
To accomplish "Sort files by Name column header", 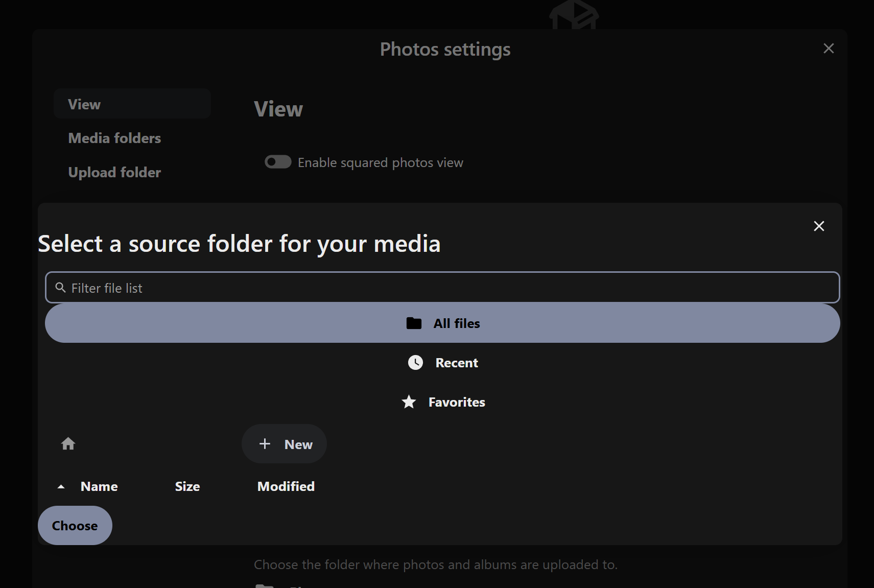I will pyautogui.click(x=99, y=486).
